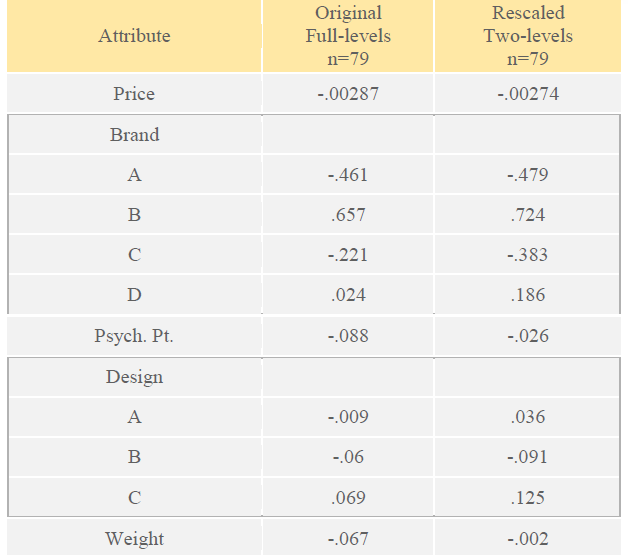628x555 pixels.
Task: Click the Psych. Pt. row label
Action: (x=134, y=336)
